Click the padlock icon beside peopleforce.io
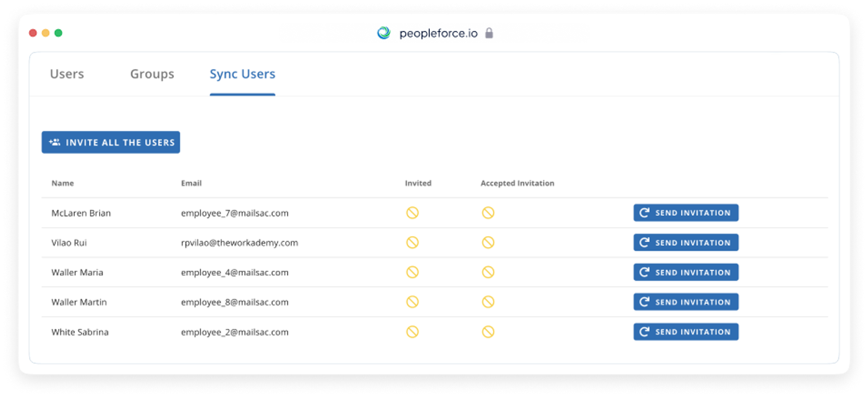 pyautogui.click(x=489, y=33)
